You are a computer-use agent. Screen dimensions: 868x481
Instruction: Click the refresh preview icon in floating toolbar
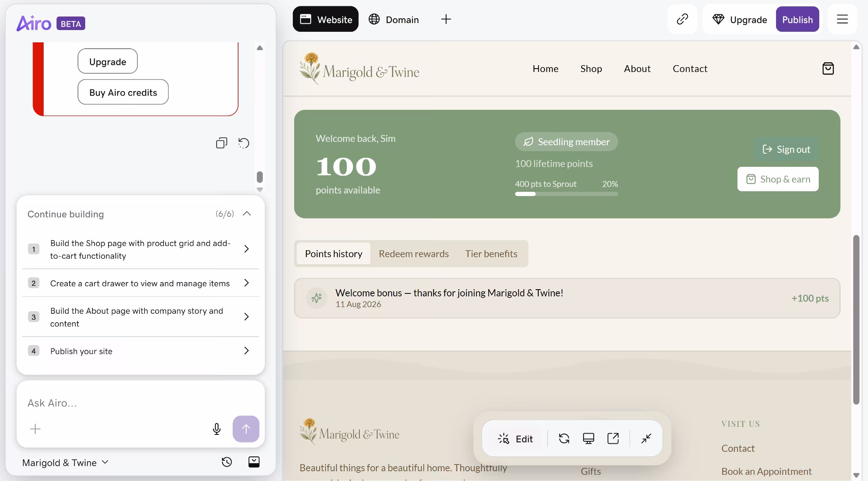pyautogui.click(x=564, y=438)
